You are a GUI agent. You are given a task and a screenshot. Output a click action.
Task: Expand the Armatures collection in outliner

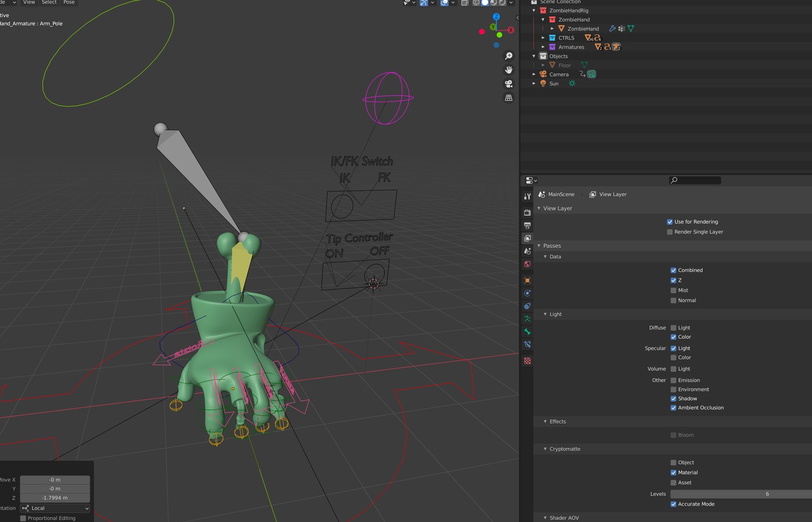pos(543,47)
